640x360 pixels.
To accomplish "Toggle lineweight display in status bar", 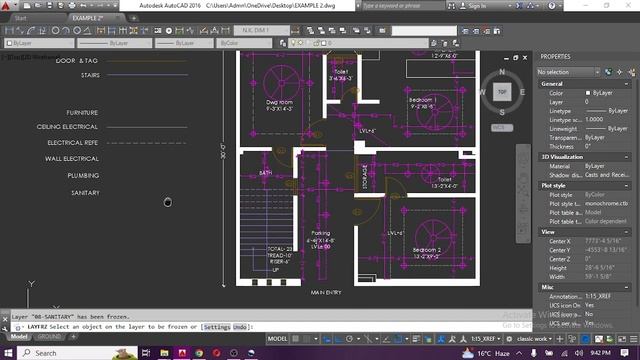I will click(x=416, y=339).
